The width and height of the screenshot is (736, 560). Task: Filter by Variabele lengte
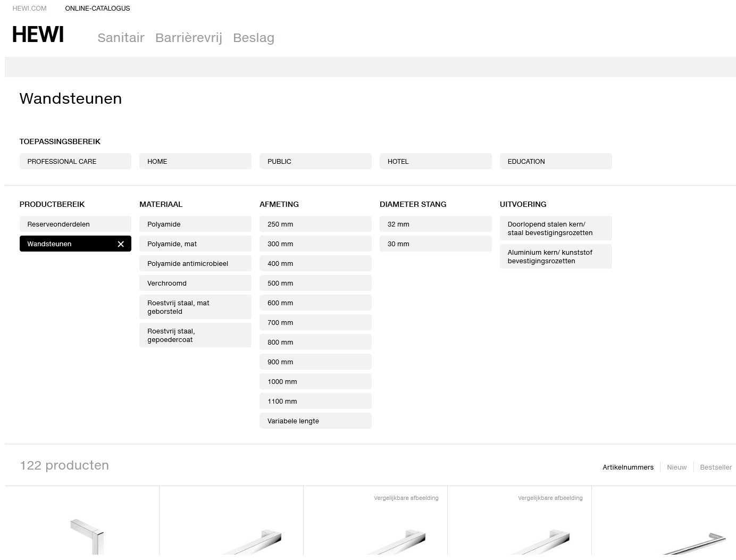coord(315,421)
